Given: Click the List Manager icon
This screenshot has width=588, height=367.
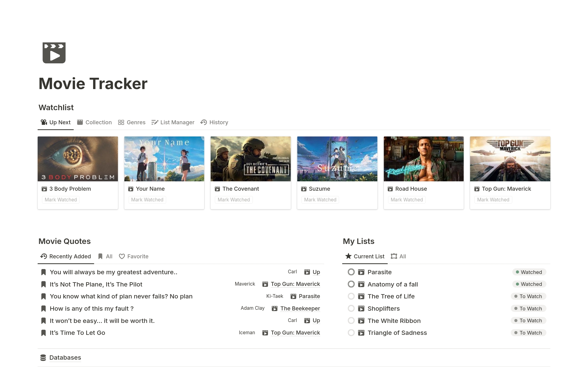Looking at the screenshot, I should [x=155, y=122].
